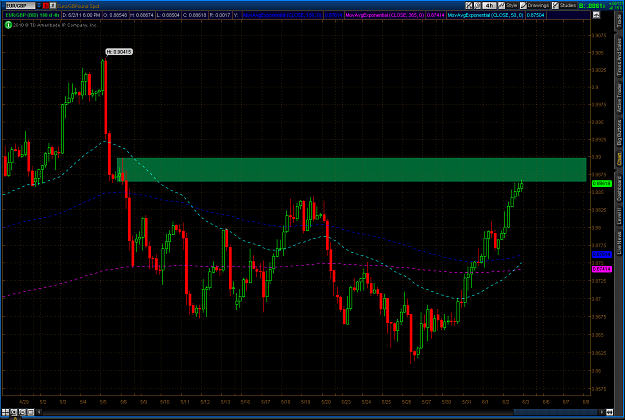Click the scroll right arrow on time scrollbar

(602, 412)
